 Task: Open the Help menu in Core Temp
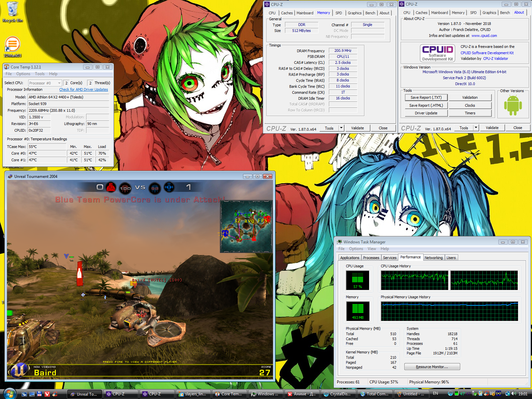pyautogui.click(x=53, y=74)
